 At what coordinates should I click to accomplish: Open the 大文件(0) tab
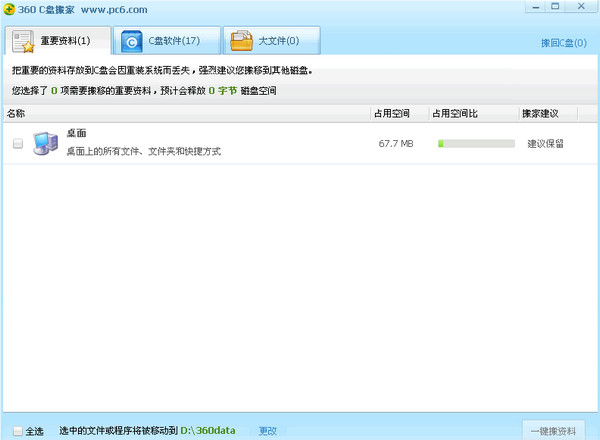tap(272, 41)
